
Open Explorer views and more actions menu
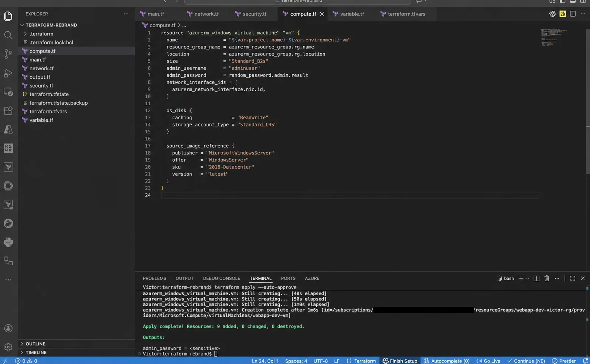point(126,14)
